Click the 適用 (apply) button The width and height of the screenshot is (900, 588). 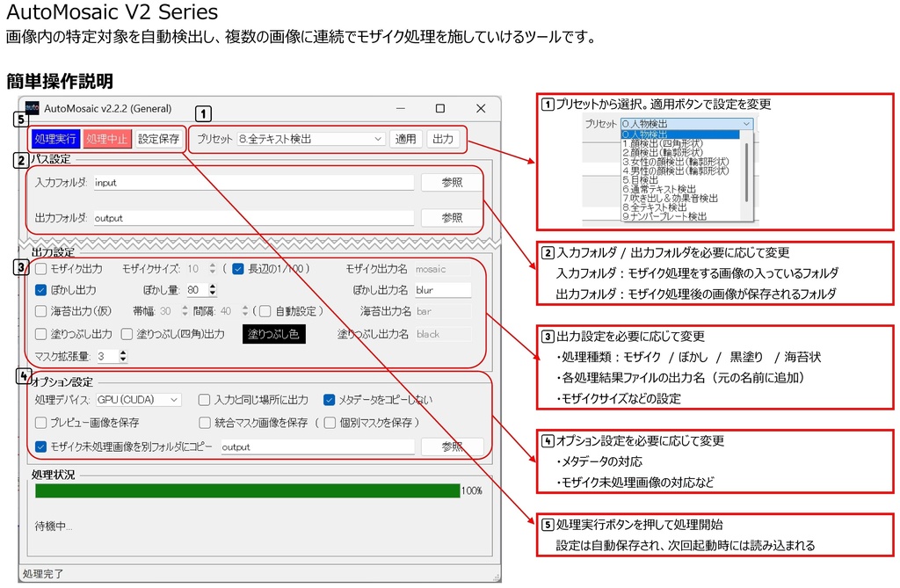pyautogui.click(x=406, y=139)
